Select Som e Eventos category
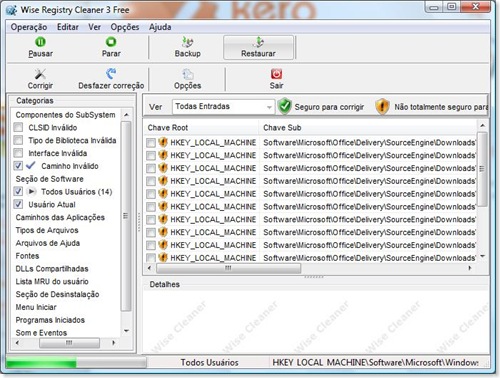Viewport: 500px width, 378px height. coord(41,333)
